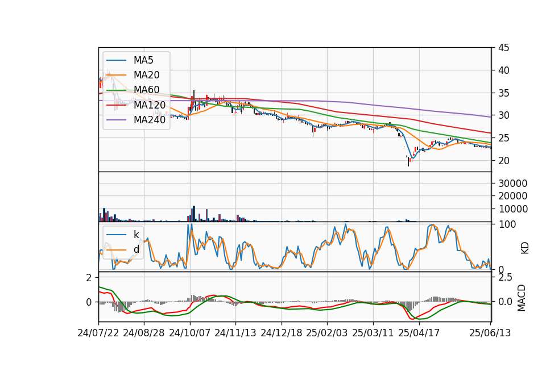546x392 pixels.
Task: Click the KD axis value 100
Action: pyautogui.click(x=507, y=224)
